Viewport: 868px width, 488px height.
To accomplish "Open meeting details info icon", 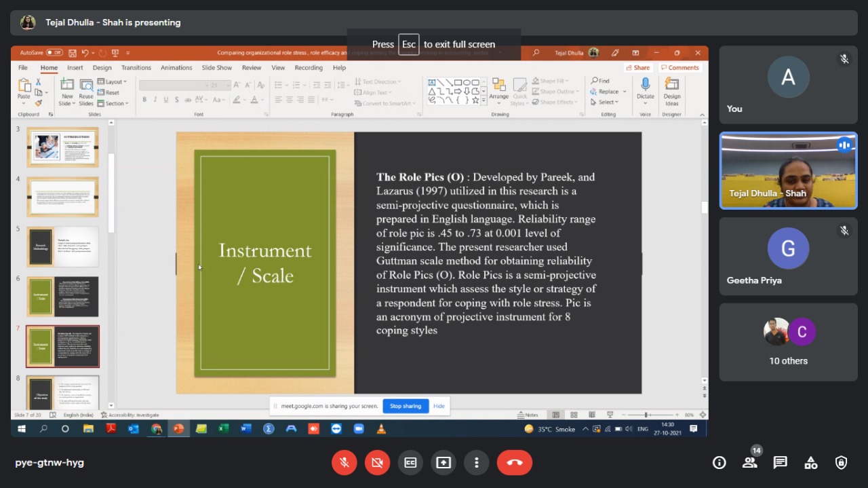I will [719, 463].
